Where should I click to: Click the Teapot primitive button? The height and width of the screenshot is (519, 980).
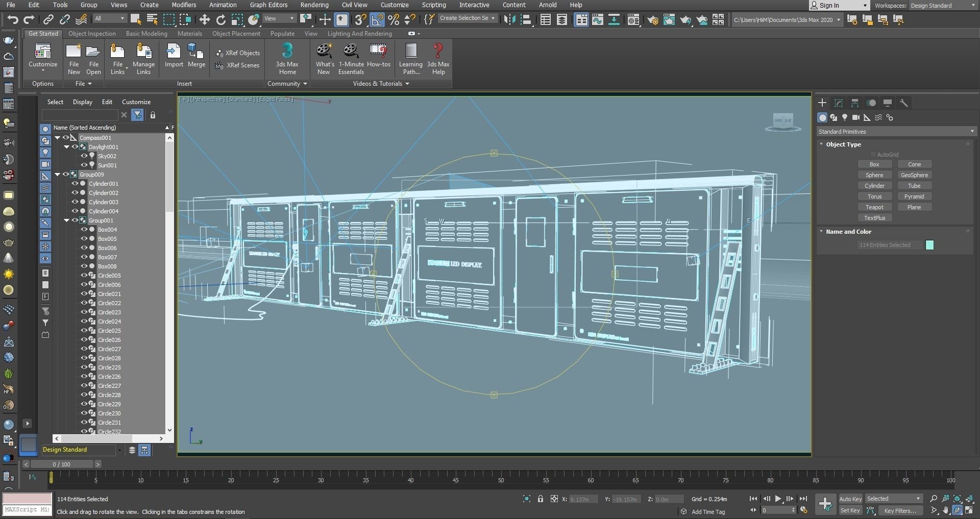[874, 207]
